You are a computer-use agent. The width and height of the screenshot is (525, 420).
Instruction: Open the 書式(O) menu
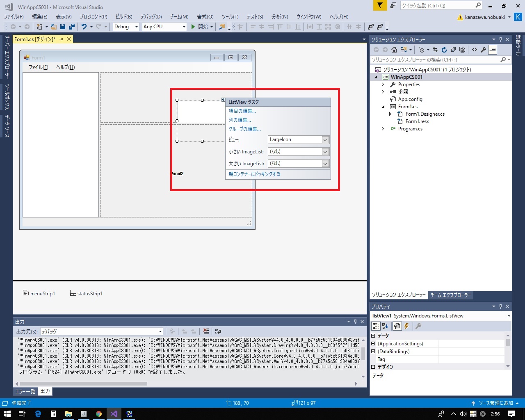coord(205,16)
